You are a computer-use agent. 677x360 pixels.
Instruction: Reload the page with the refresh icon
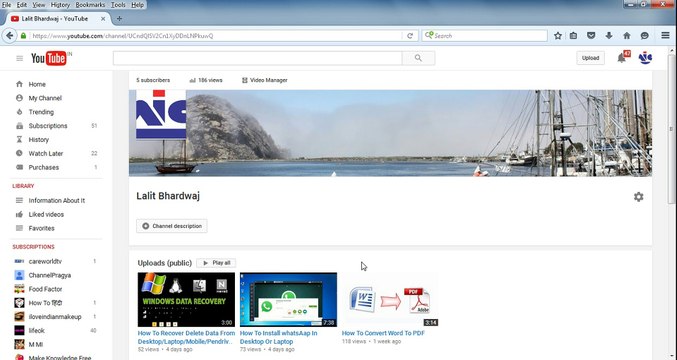click(x=410, y=36)
